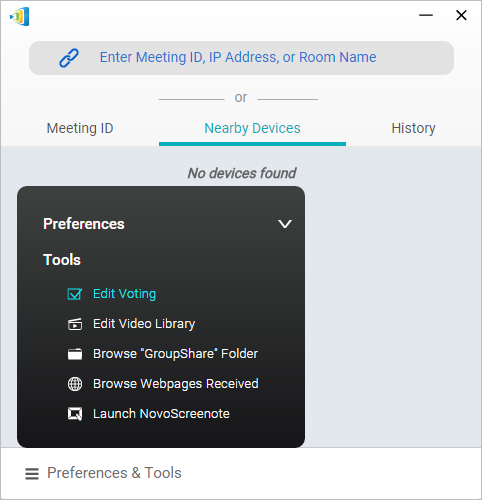The width and height of the screenshot is (482, 500).
Task: Click the Preferences heading in the dark panel
Action: coord(84,224)
